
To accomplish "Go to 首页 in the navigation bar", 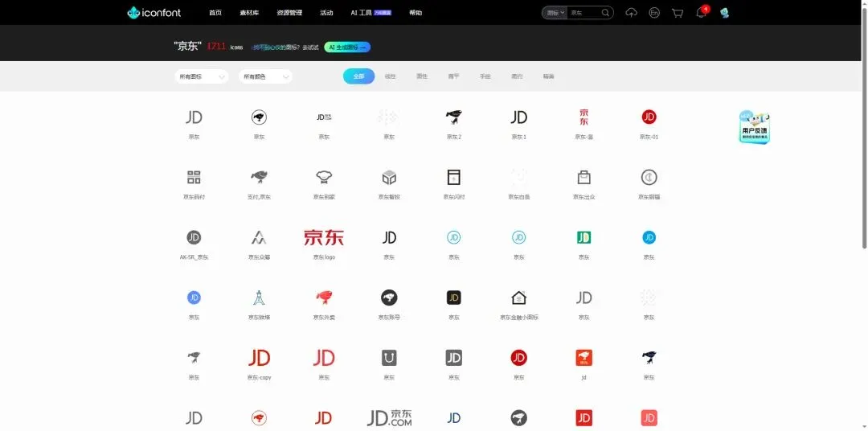I will (x=215, y=12).
